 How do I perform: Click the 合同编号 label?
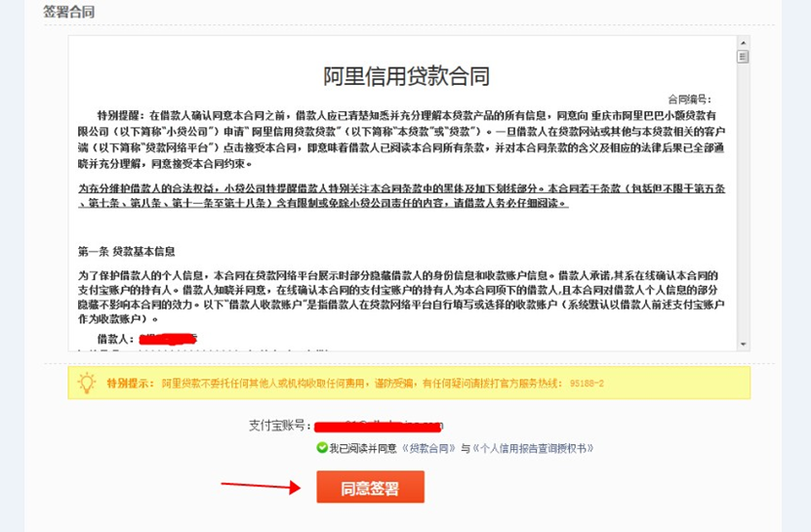click(x=689, y=100)
